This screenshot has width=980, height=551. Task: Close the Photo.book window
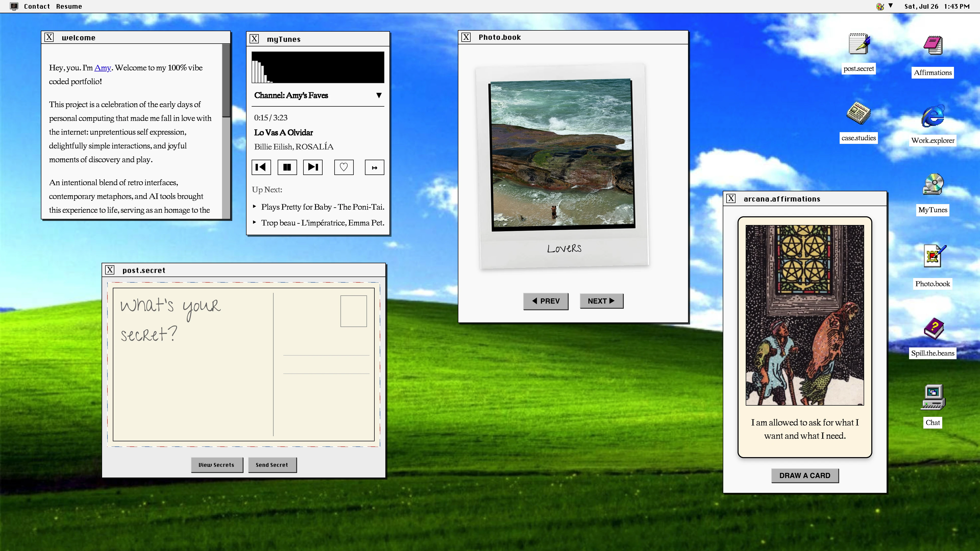(x=466, y=37)
